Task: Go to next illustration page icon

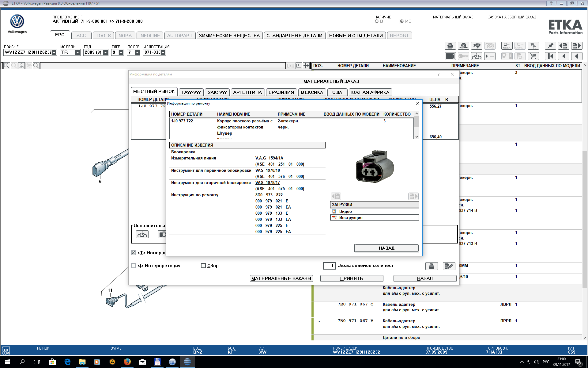Action: click(x=577, y=46)
